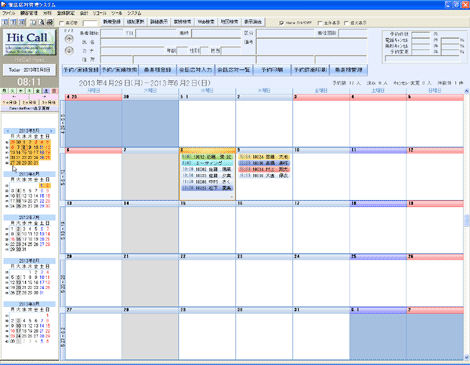Click the first small icon in the top toolbar

coord(5,22)
